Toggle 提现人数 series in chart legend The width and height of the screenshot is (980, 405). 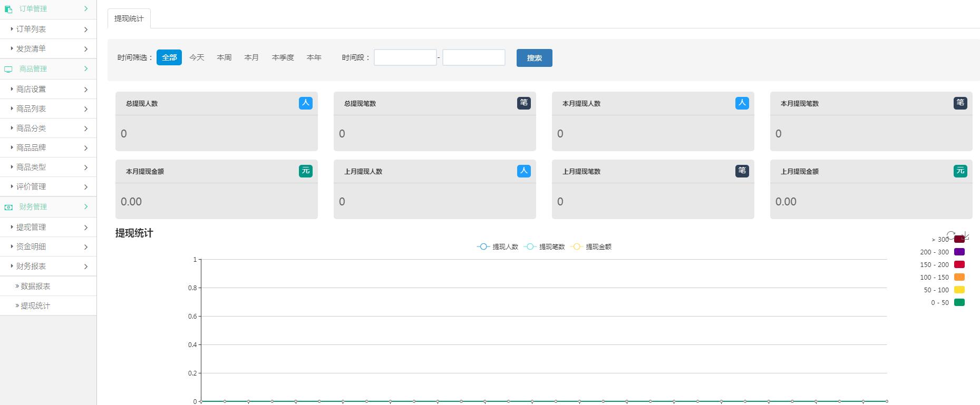point(498,246)
